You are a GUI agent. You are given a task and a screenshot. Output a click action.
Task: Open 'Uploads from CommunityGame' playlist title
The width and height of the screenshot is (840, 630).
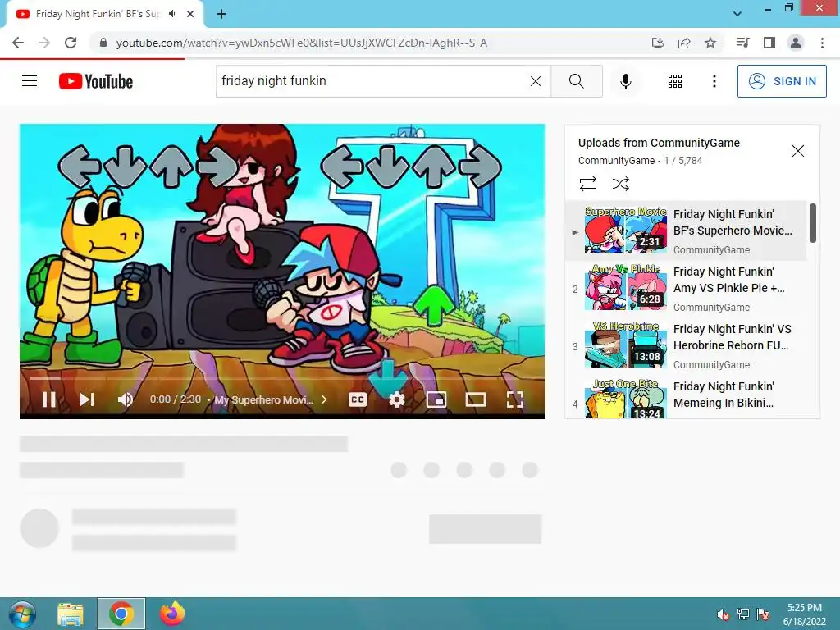pos(659,143)
